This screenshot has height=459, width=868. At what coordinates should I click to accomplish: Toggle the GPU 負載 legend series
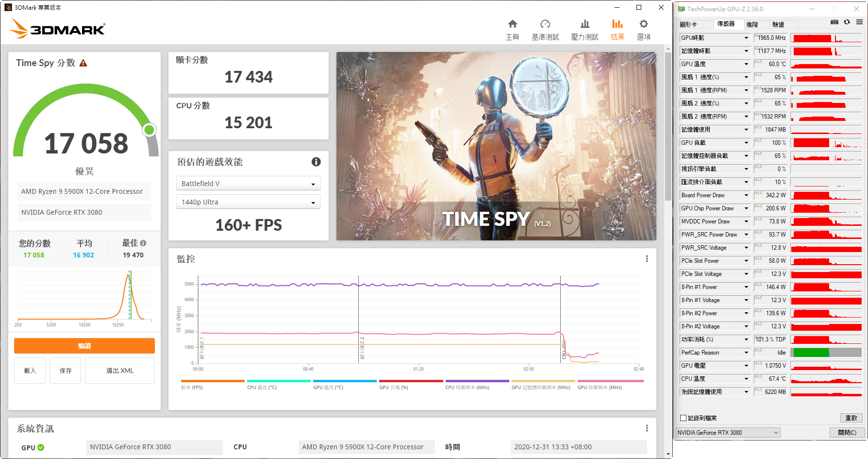click(x=411, y=385)
